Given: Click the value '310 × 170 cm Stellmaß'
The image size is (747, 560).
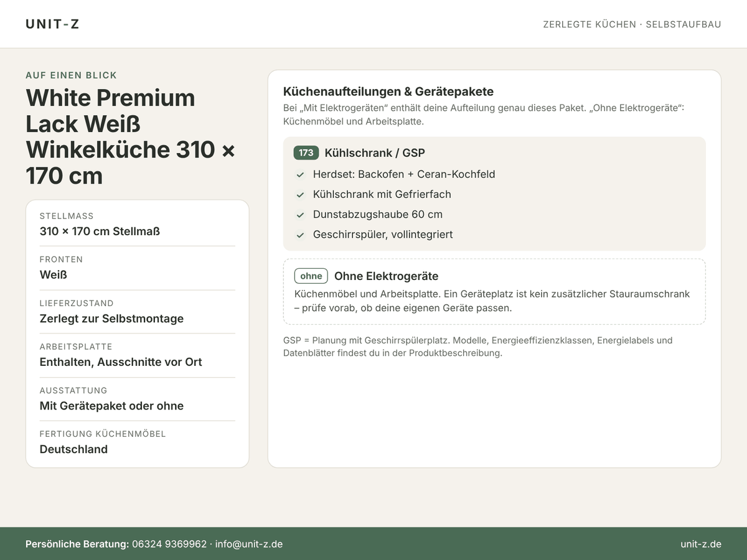Looking at the screenshot, I should [x=100, y=231].
